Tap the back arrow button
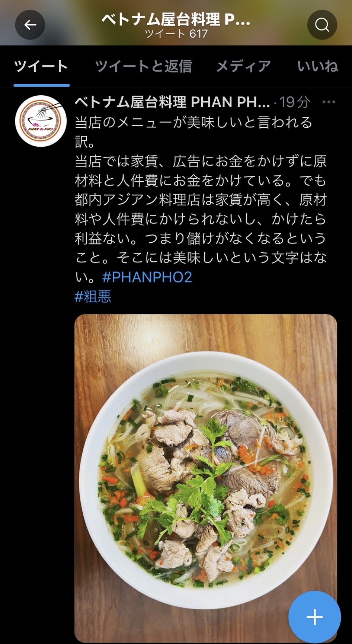The height and width of the screenshot is (644, 352). click(x=30, y=25)
